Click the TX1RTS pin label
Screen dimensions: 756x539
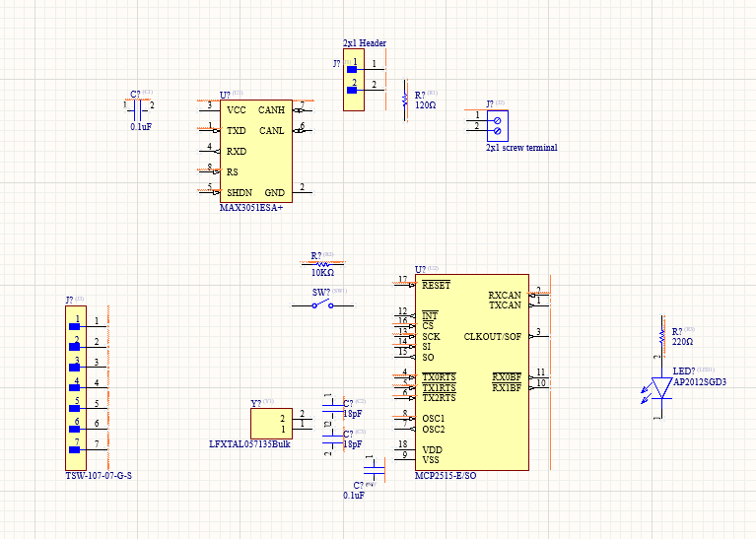point(439,387)
